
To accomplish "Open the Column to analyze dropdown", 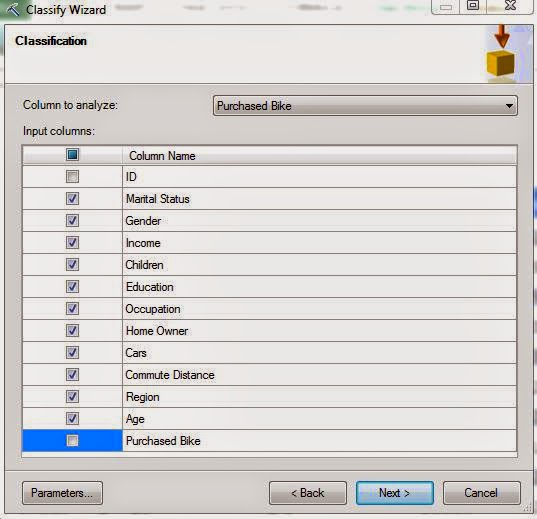I will [365, 106].
